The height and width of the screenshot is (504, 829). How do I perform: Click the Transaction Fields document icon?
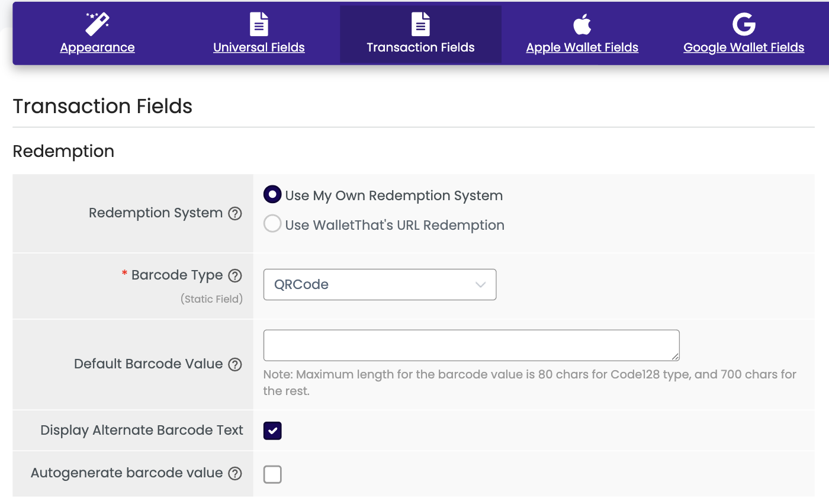click(420, 24)
